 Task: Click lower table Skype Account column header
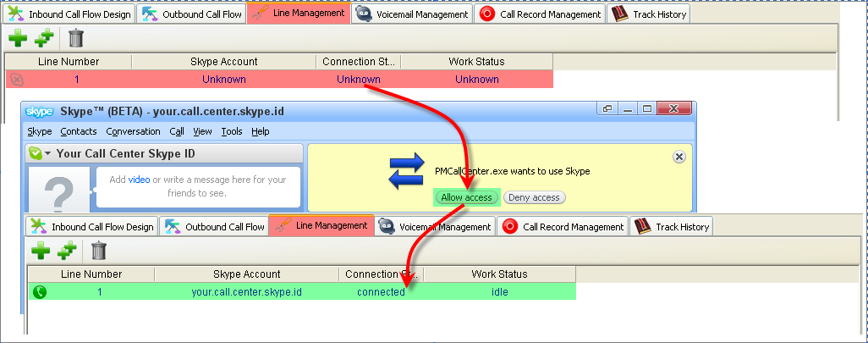tap(246, 274)
